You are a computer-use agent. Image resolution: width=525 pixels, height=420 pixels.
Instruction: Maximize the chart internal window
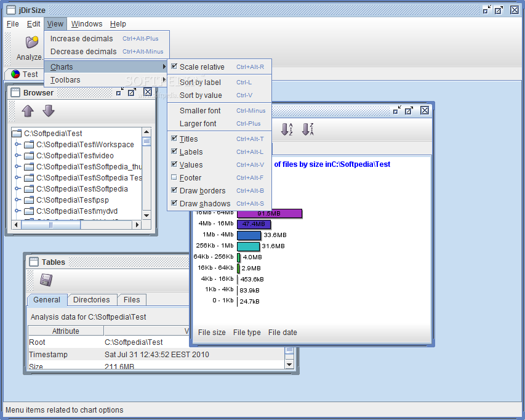[409, 110]
